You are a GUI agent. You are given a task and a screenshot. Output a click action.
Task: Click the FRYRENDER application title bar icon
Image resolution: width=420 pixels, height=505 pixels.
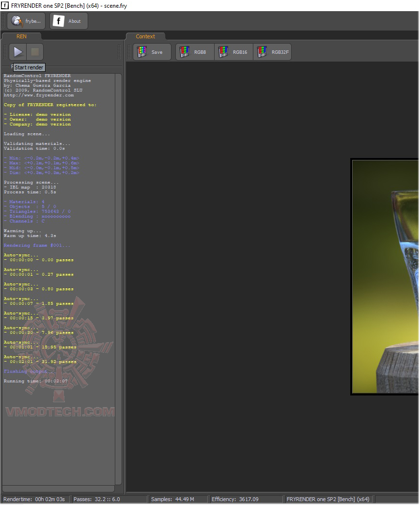[x=5, y=5]
